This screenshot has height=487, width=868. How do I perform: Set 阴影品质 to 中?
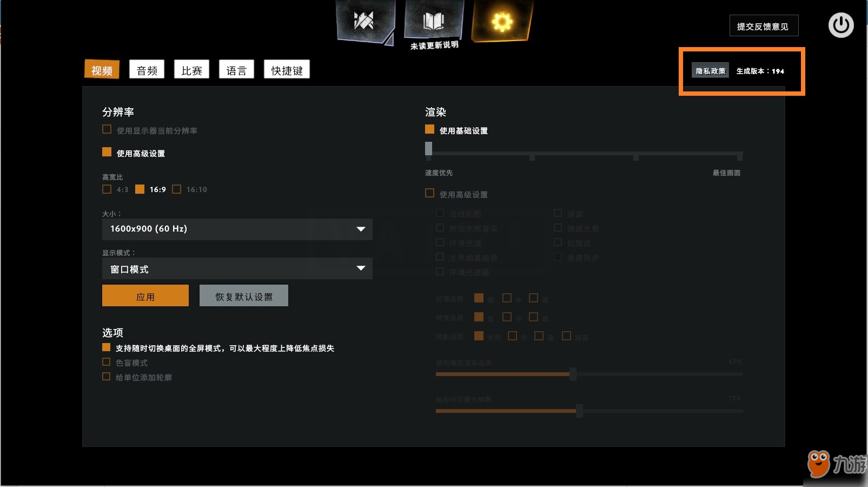[512, 336]
